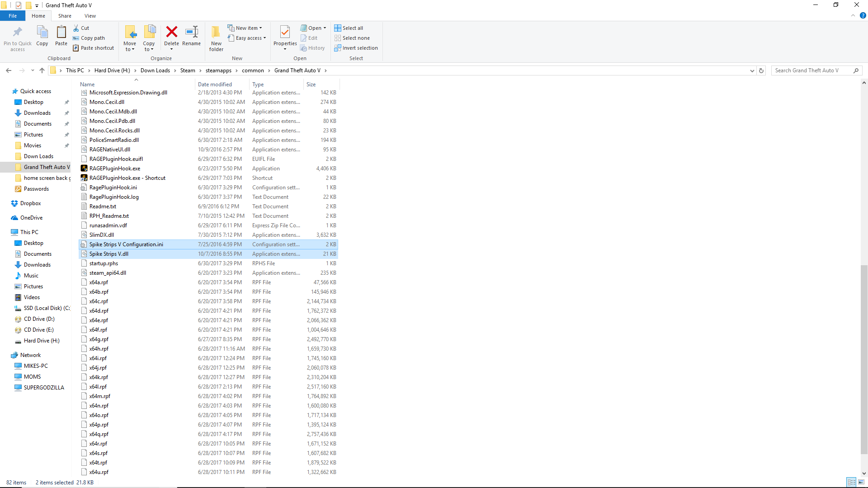
Task: Open address bar history dropdown arrow
Action: click(x=752, y=70)
